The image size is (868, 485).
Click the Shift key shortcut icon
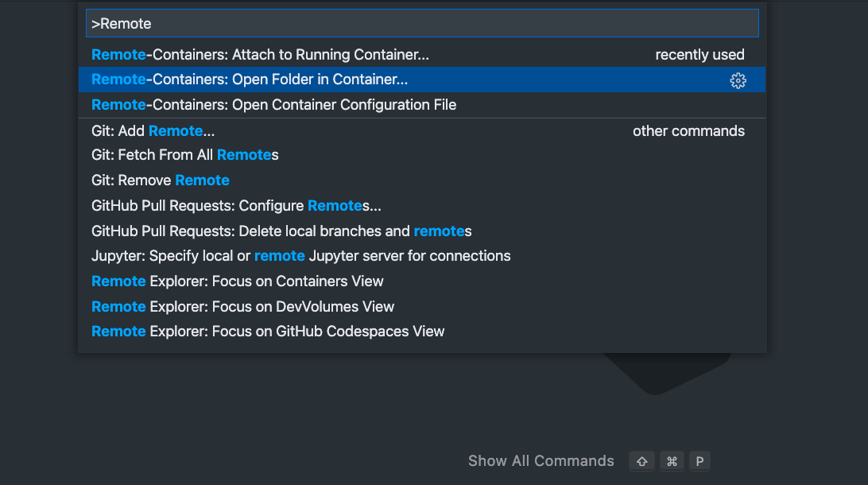(642, 461)
